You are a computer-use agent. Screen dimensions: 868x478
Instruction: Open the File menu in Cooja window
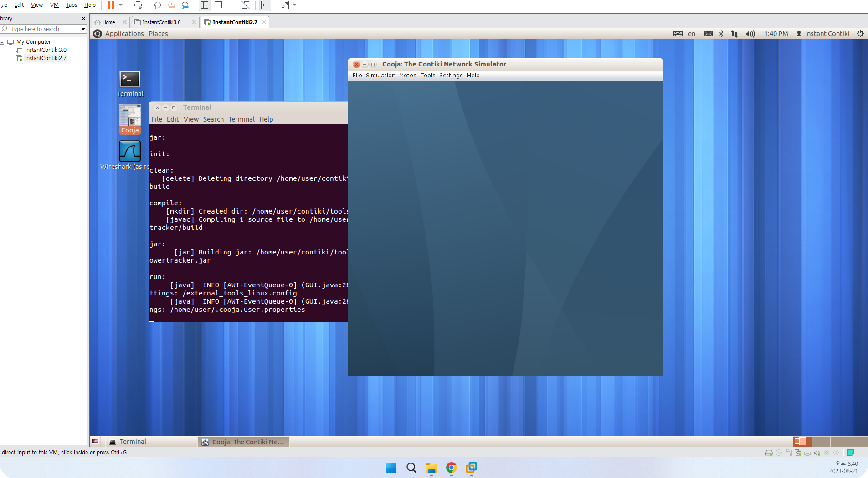(x=357, y=76)
